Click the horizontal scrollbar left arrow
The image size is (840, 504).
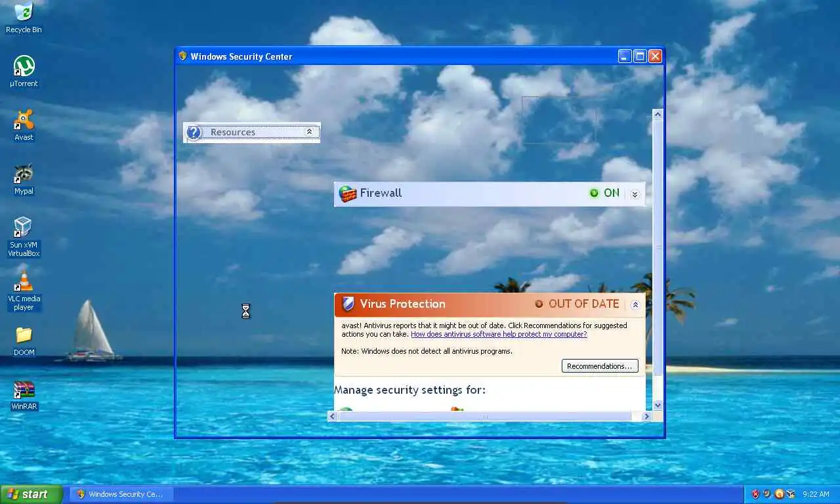click(333, 416)
